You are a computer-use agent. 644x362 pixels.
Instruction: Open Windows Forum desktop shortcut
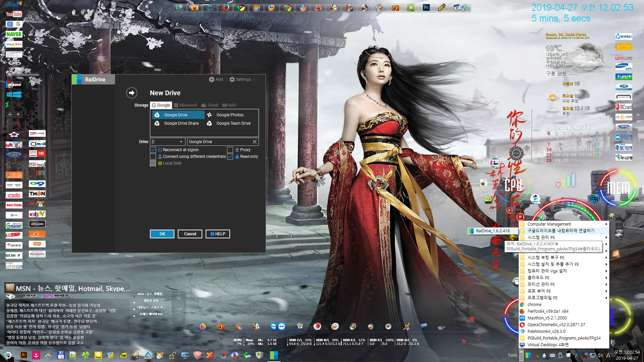[x=23, y=74]
